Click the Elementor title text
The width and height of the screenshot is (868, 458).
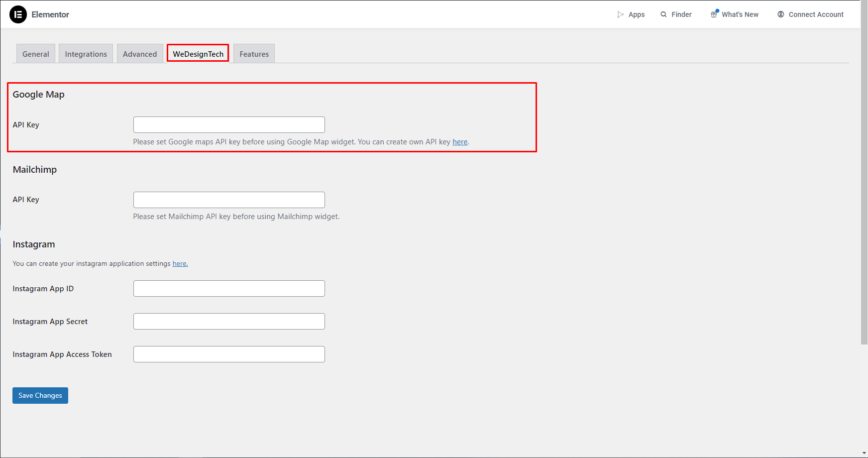coord(50,14)
